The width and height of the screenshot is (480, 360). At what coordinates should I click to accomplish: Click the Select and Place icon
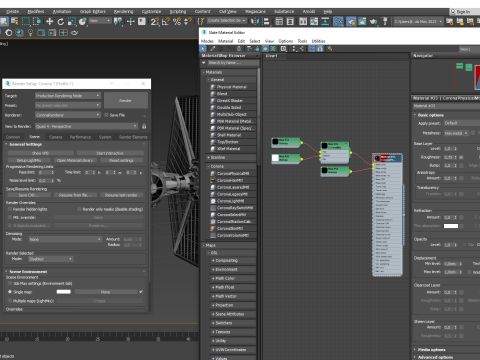pyautogui.click(x=83, y=22)
